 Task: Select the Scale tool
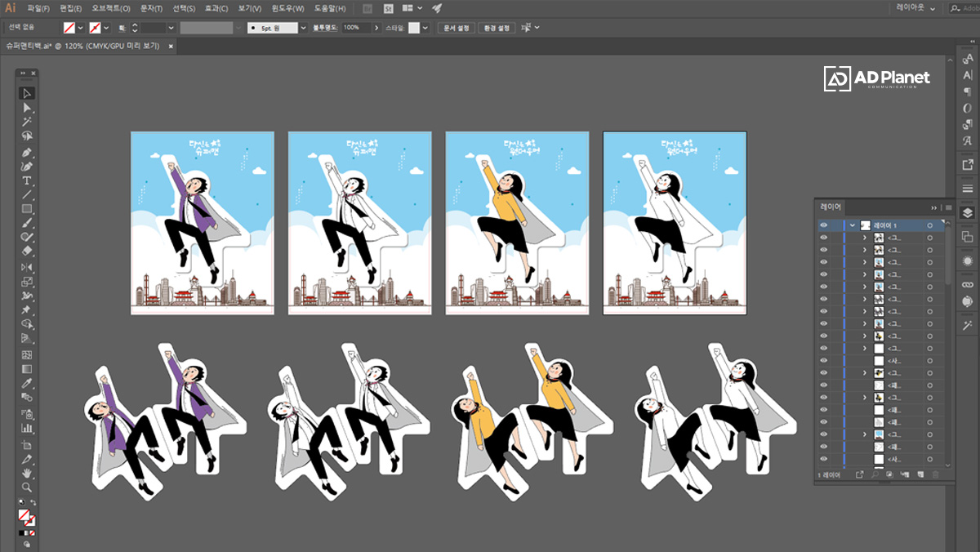coord(27,282)
